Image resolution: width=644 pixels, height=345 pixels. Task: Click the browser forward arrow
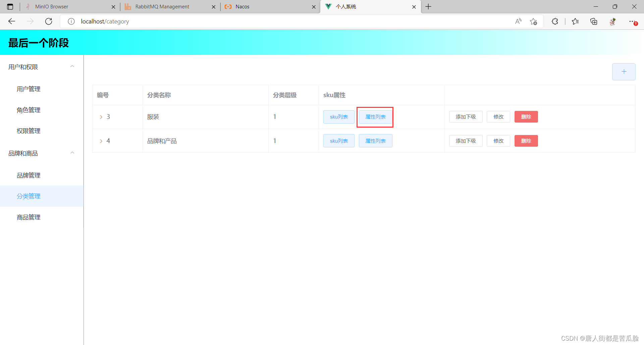[30, 21]
